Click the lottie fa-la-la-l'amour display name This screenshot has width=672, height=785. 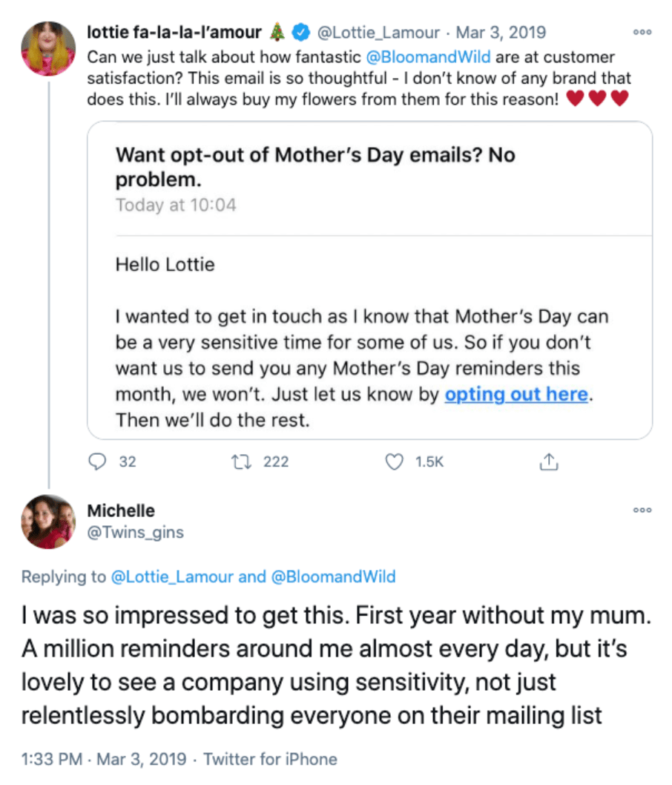pos(174,33)
